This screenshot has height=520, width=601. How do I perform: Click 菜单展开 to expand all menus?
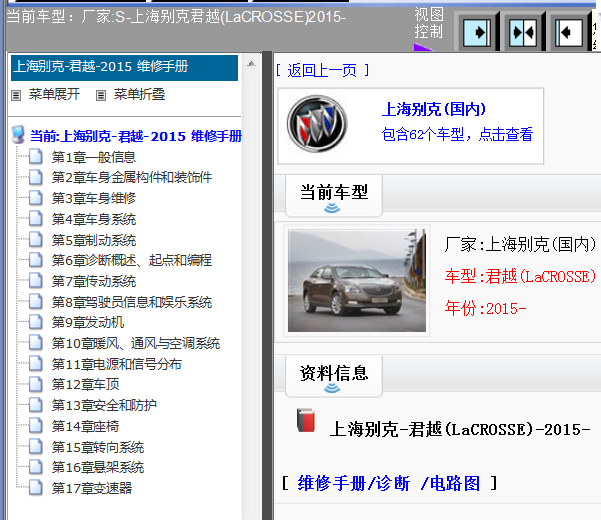click(x=54, y=94)
